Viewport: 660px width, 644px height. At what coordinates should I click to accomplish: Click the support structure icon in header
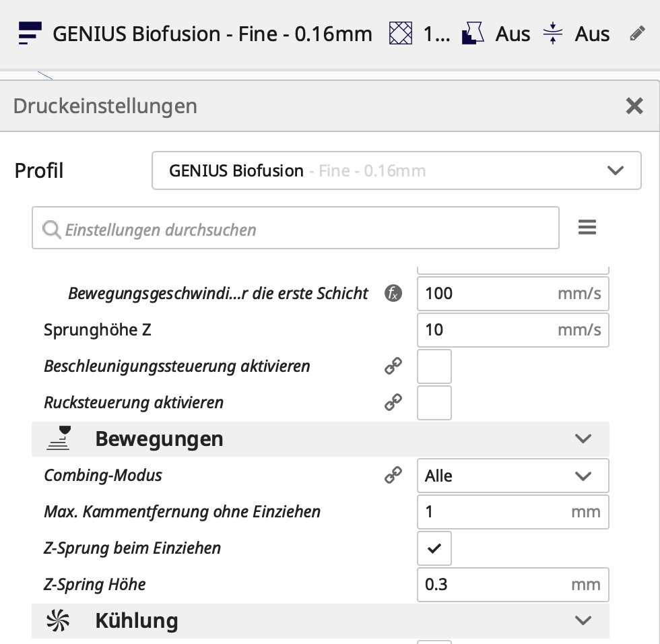pyautogui.click(x=473, y=34)
